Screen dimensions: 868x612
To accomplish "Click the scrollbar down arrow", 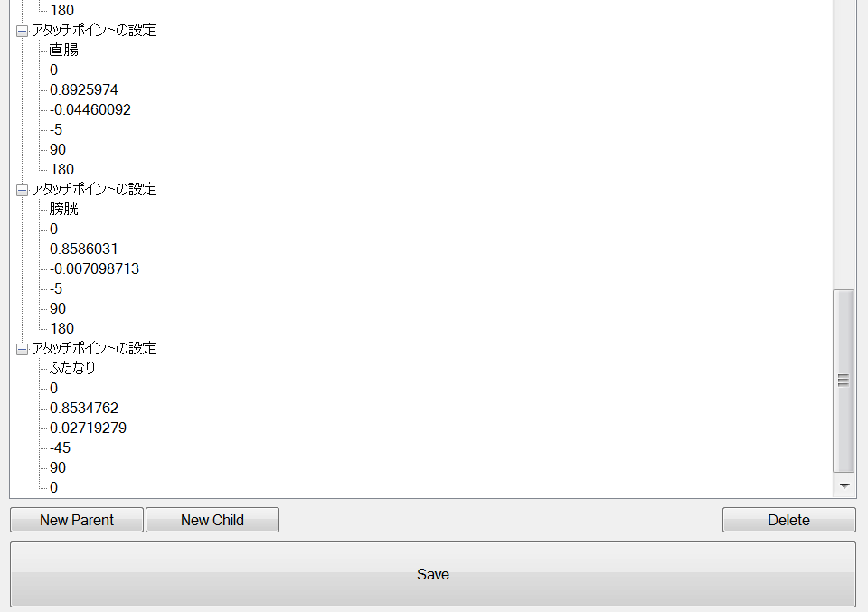I will point(844,485).
